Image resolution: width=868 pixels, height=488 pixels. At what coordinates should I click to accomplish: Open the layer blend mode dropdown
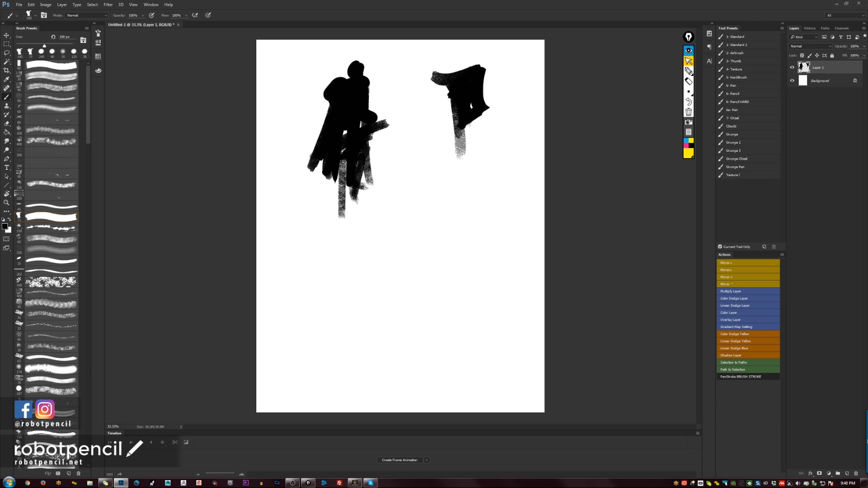click(x=810, y=46)
